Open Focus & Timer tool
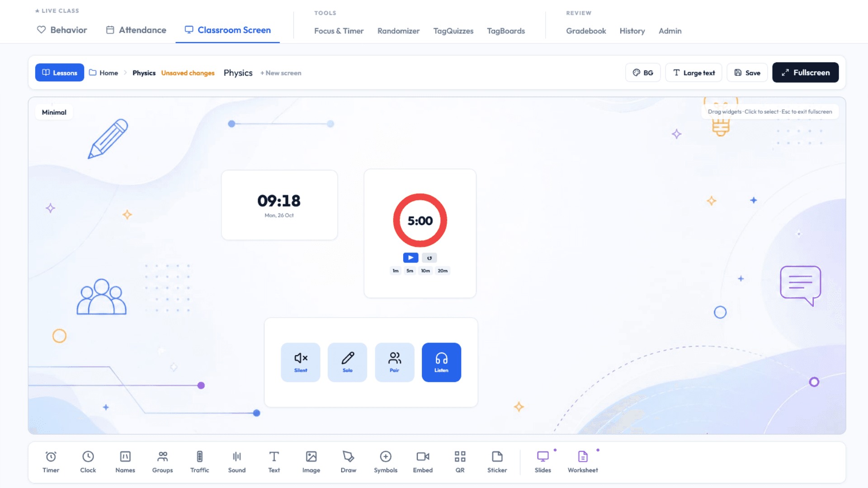Viewport: 868px width, 488px height. [x=339, y=31]
